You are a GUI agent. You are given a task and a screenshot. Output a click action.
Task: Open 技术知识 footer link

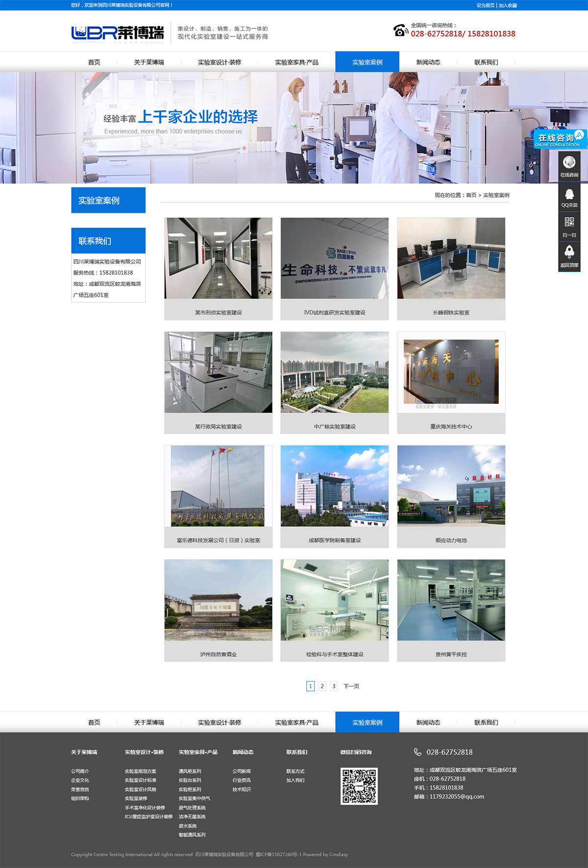click(x=242, y=790)
